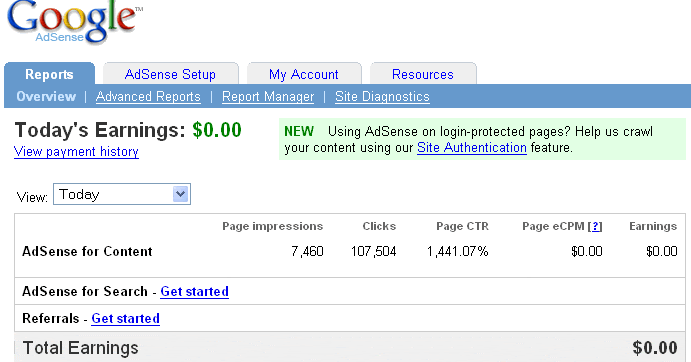Click the Total Earnings row
The image size is (691, 362).
click(x=350, y=347)
